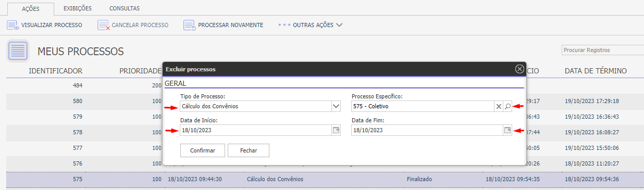Switch to the Exibições tab
Viewport: 644px width, 190px height.
point(78,8)
